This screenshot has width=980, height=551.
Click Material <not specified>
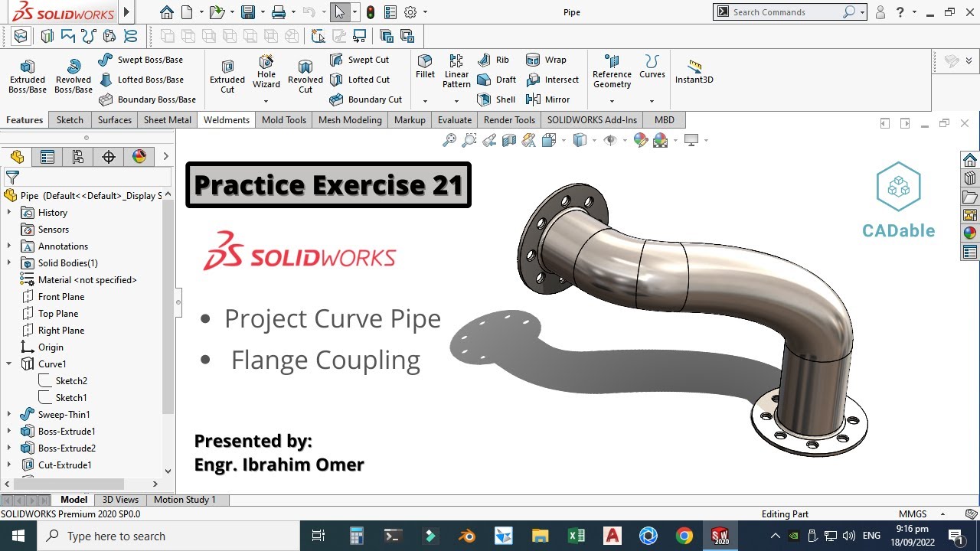[x=79, y=280]
